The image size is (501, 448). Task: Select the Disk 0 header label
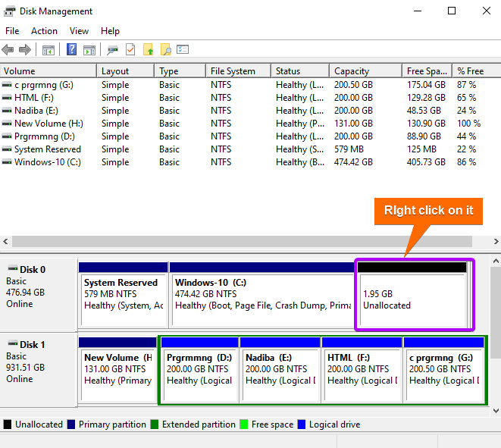click(x=39, y=295)
